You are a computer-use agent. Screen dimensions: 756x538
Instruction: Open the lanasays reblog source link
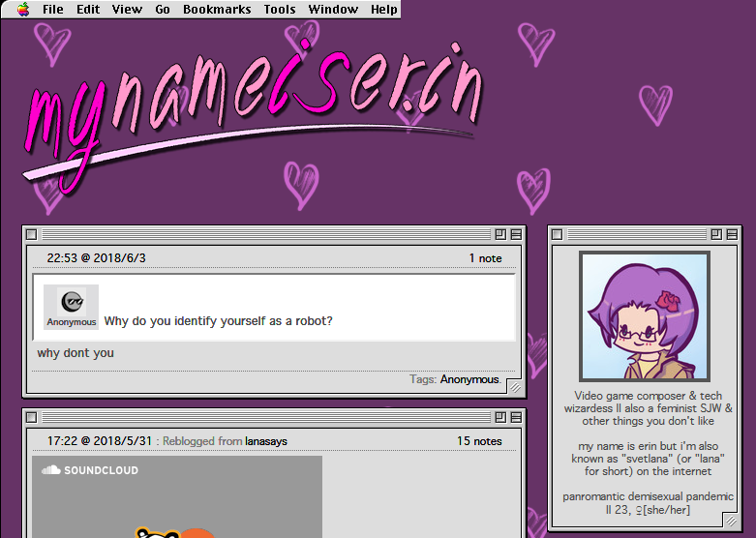tap(266, 441)
